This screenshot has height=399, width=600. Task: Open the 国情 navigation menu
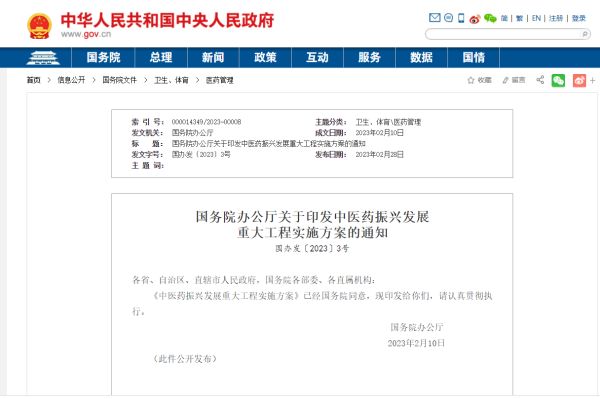[x=473, y=58]
